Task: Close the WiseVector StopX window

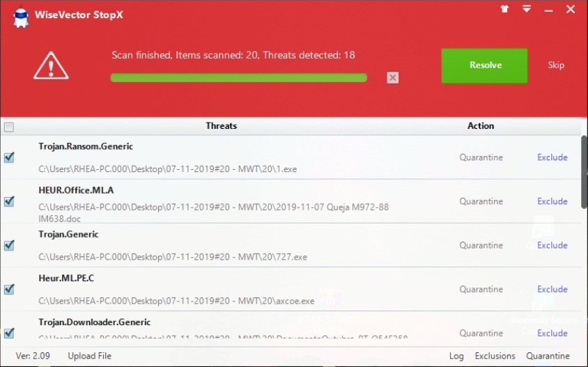Action: pos(571,9)
